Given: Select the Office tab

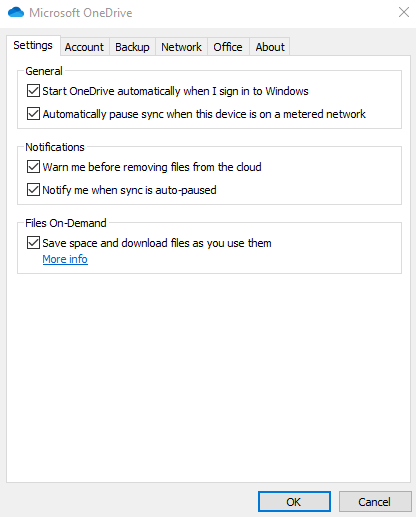Looking at the screenshot, I should tap(228, 47).
